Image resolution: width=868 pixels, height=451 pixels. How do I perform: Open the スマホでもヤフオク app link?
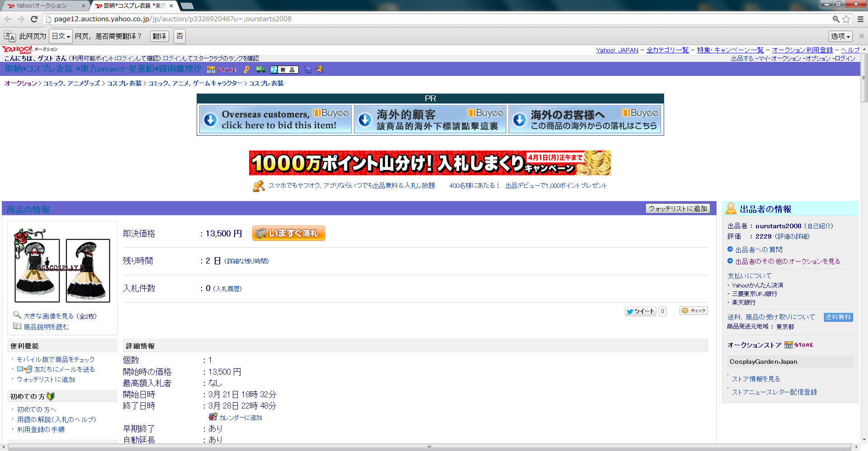351,186
